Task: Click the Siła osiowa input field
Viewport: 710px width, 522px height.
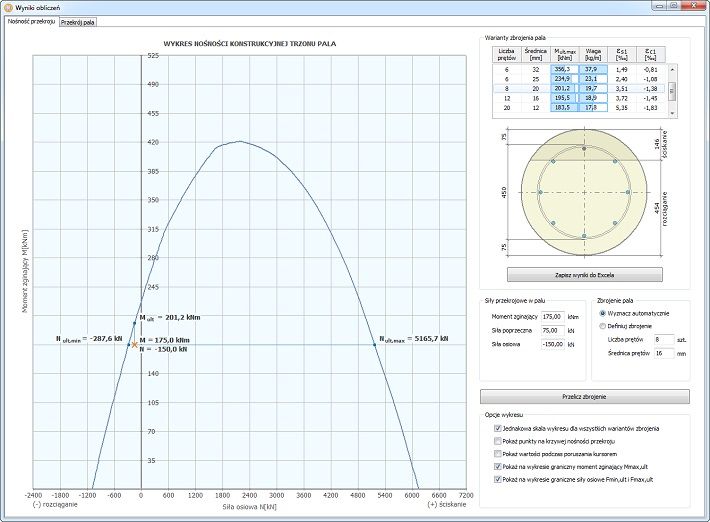Action: [x=553, y=344]
